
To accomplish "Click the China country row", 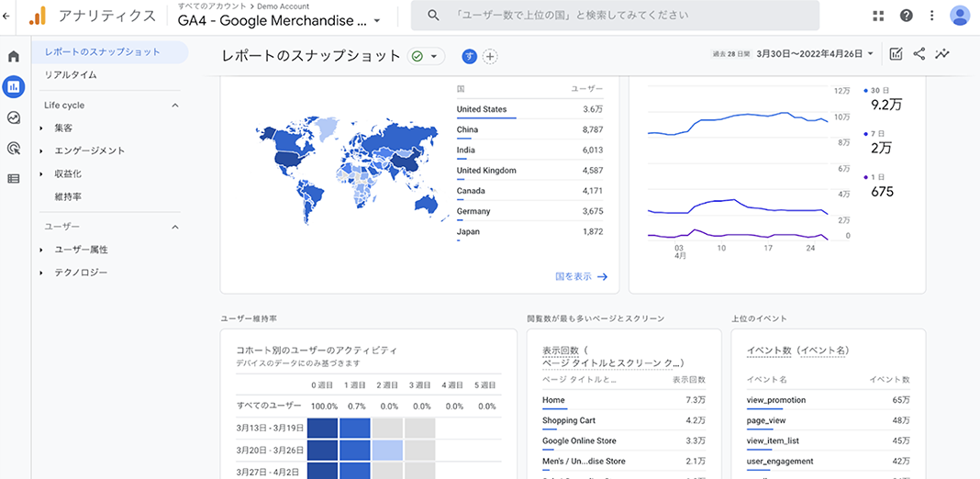I will [x=530, y=130].
